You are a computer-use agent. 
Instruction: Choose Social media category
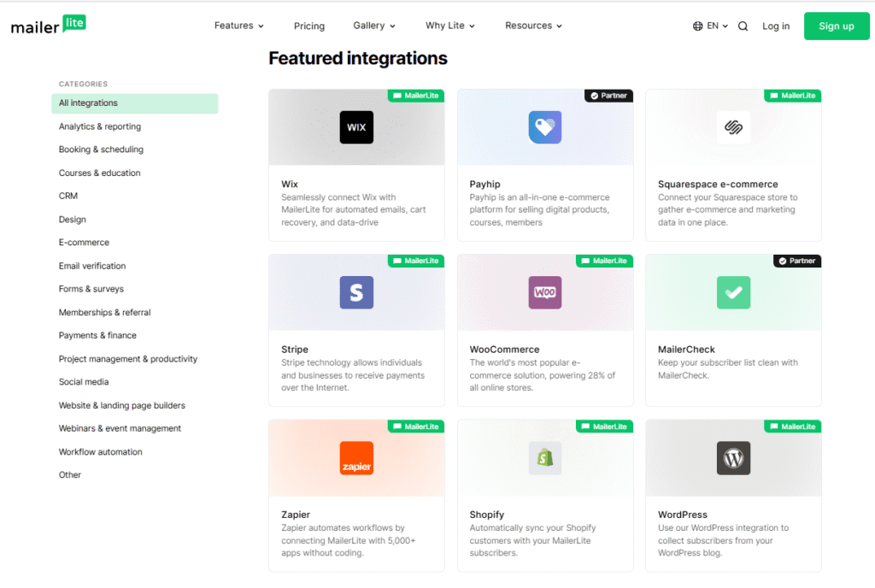pyautogui.click(x=84, y=382)
